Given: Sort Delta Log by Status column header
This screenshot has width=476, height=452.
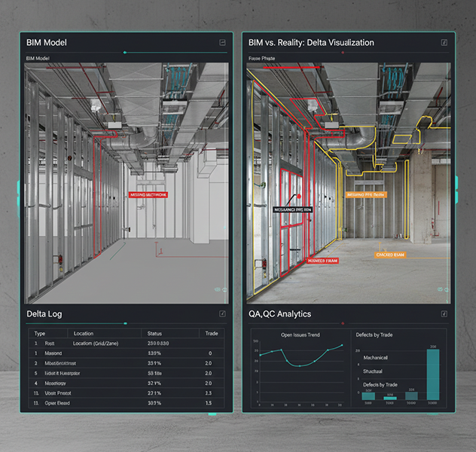Looking at the screenshot, I should click(x=154, y=333).
